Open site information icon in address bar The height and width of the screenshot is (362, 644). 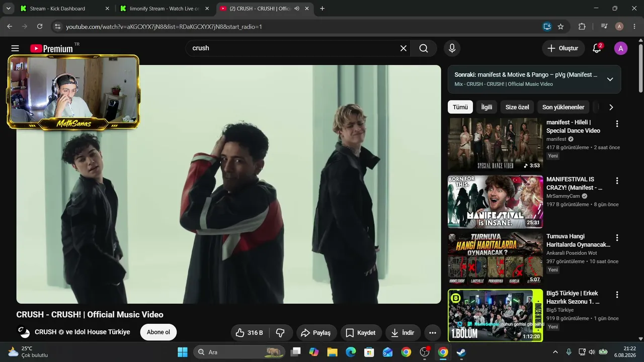tap(57, 27)
